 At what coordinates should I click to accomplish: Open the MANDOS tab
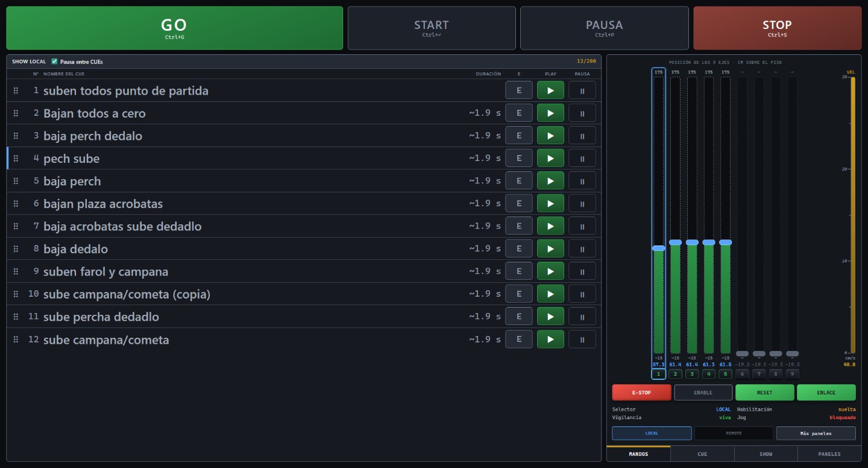tap(638, 454)
